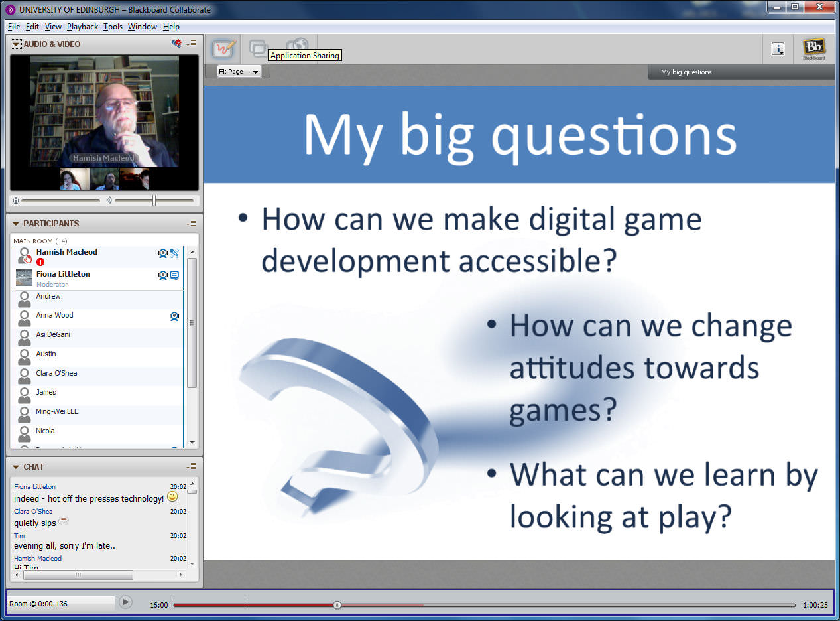This screenshot has width=840, height=621.
Task: Click participants list scroll up arrow
Action: tap(192, 253)
